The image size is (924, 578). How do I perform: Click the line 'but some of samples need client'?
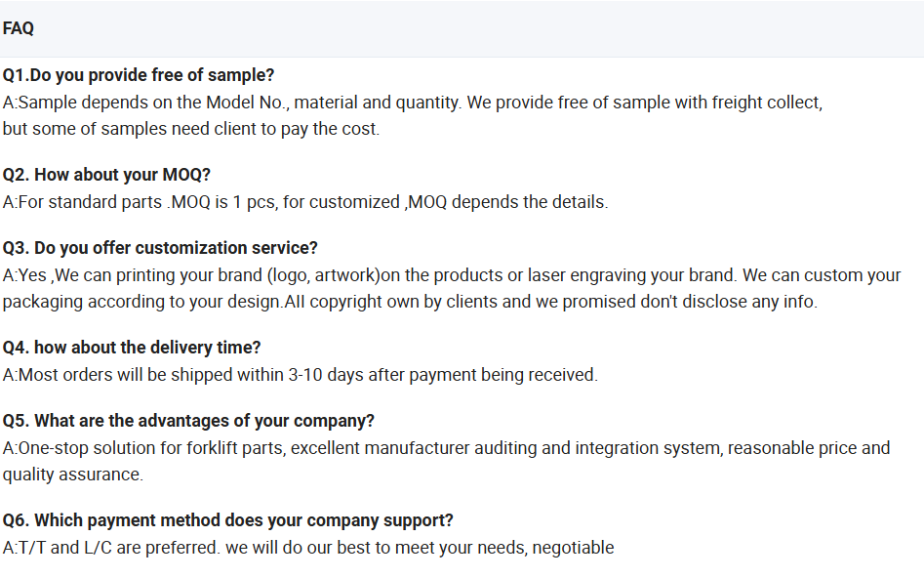click(x=190, y=129)
